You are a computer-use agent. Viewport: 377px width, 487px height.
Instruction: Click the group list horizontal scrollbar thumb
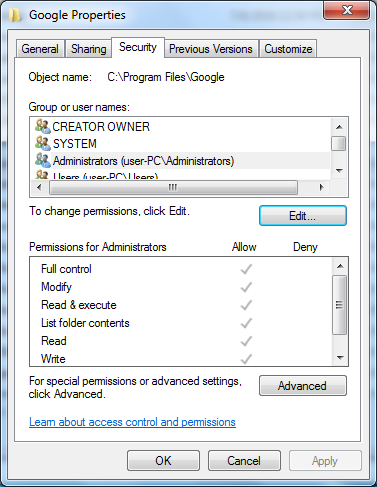(173, 187)
